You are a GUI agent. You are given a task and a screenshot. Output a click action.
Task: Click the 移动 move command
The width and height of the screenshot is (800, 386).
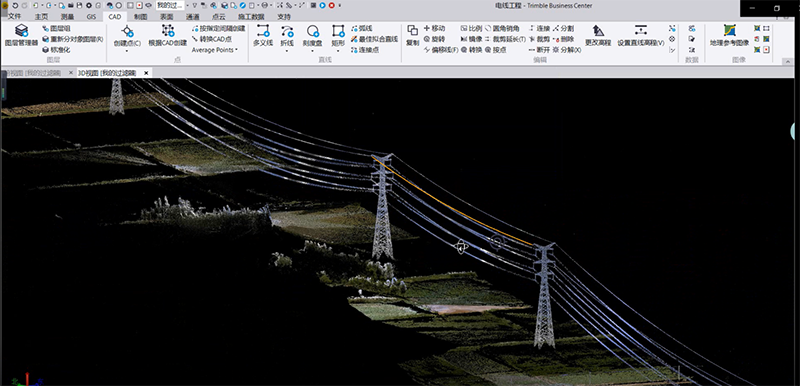434,28
